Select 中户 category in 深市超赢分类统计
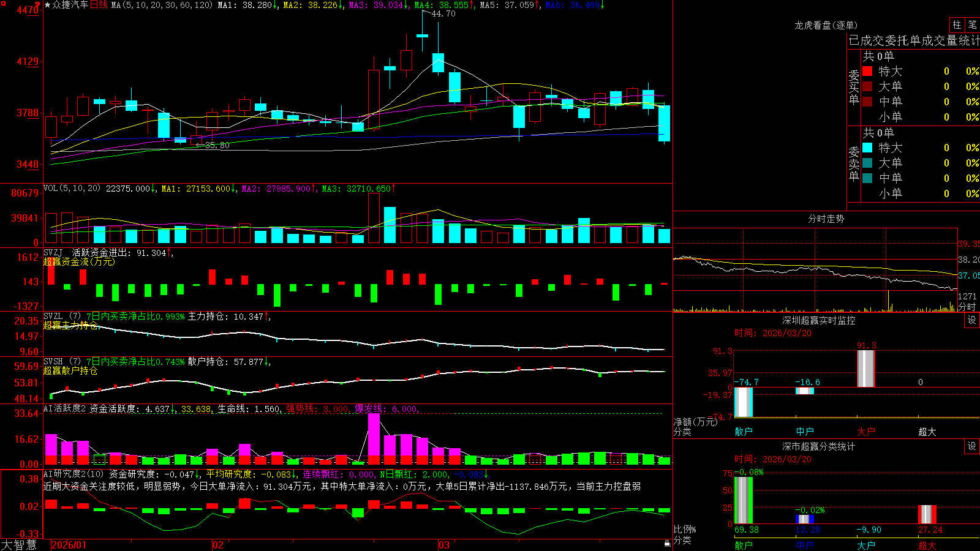Screen dimensions: 980x551 coord(805,545)
